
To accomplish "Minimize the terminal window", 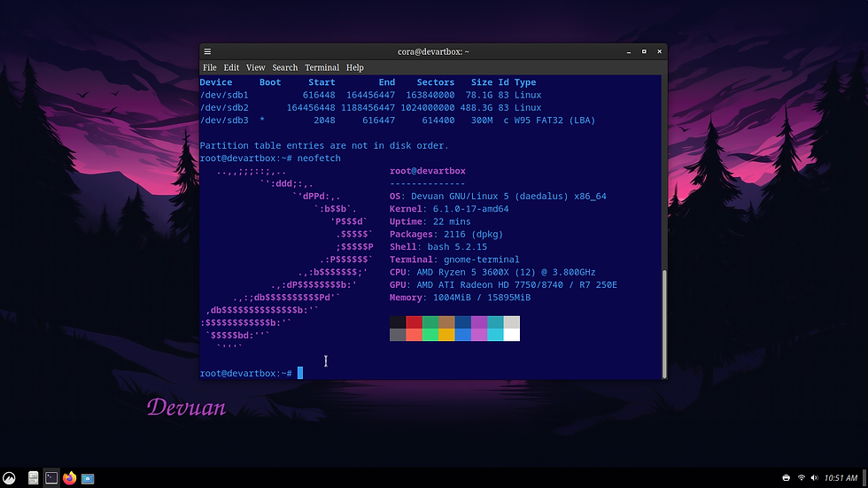I will tap(629, 51).
